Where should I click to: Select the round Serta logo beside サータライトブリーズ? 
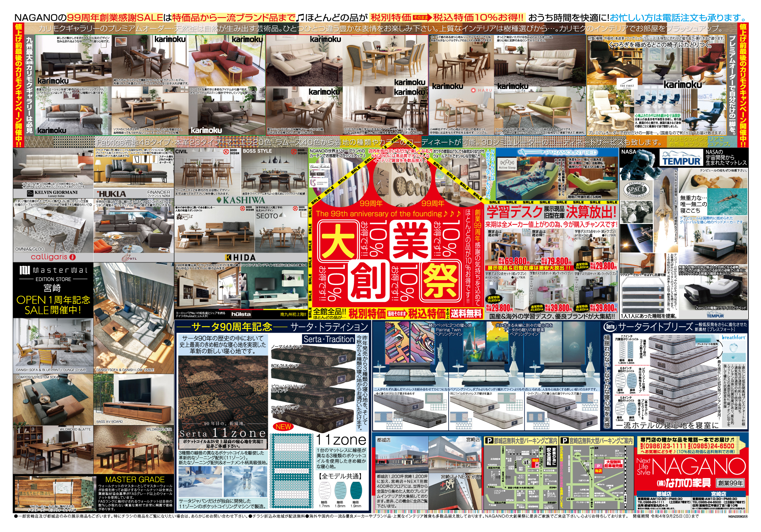610,327
